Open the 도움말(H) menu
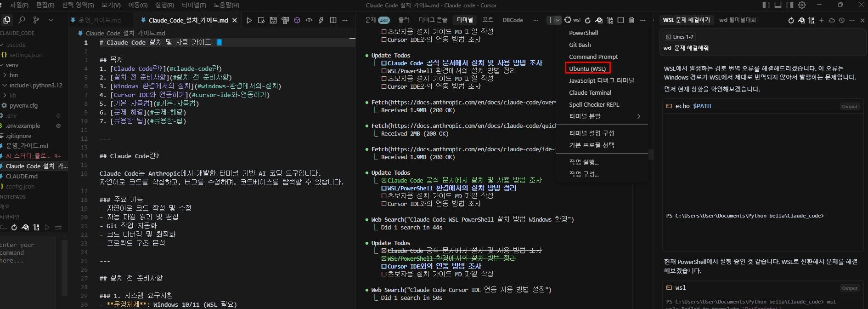Screen dimensions: 868x309 pos(226,5)
